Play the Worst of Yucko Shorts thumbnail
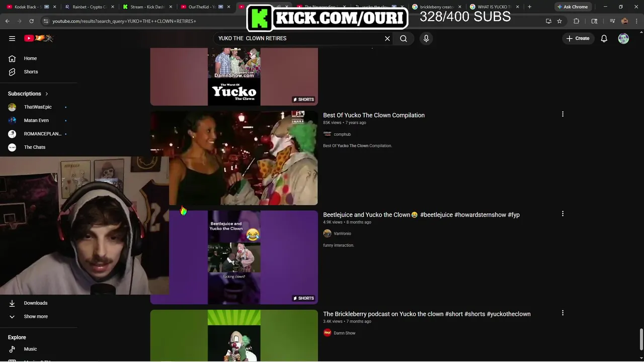 234,77
